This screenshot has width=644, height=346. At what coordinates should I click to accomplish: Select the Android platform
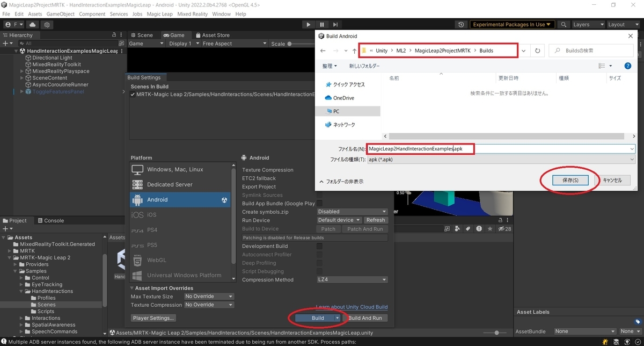pos(181,199)
